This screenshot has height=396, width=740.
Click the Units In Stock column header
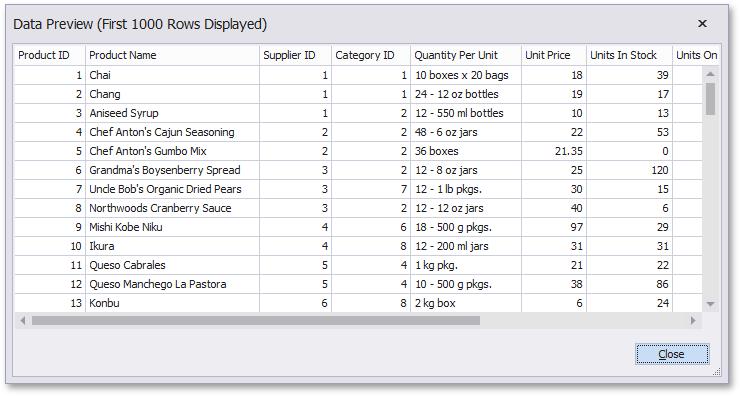click(x=630, y=55)
